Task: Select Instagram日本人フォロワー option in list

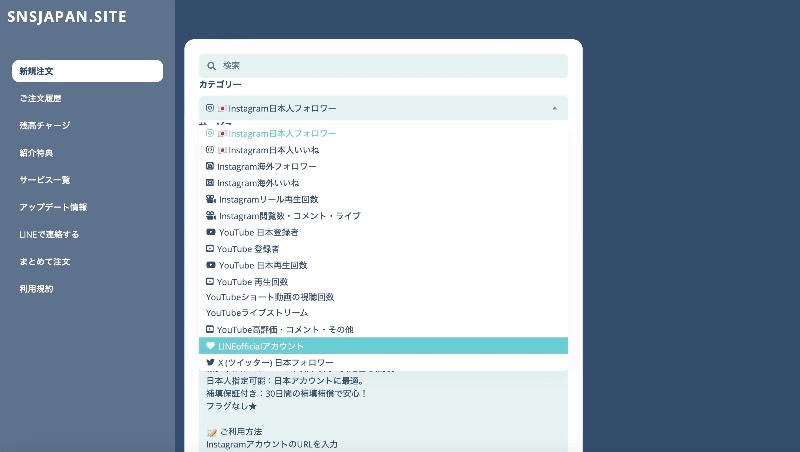Action: [x=383, y=133]
